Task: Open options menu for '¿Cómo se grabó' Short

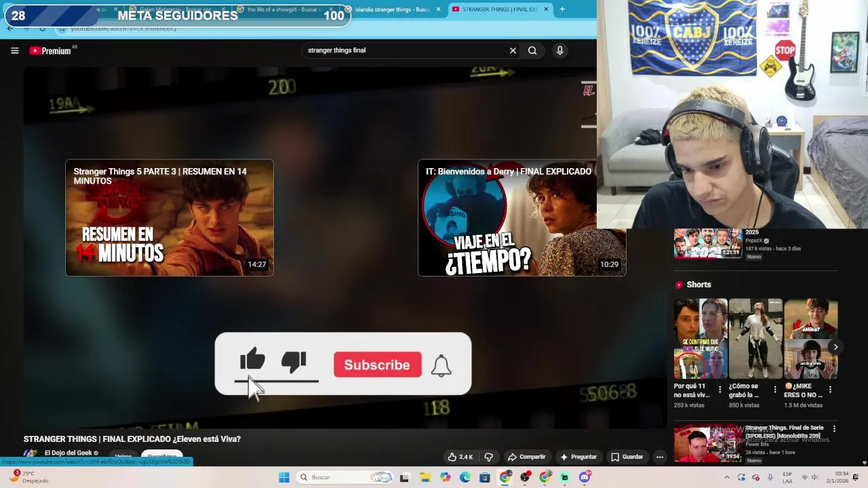Action: tap(774, 390)
